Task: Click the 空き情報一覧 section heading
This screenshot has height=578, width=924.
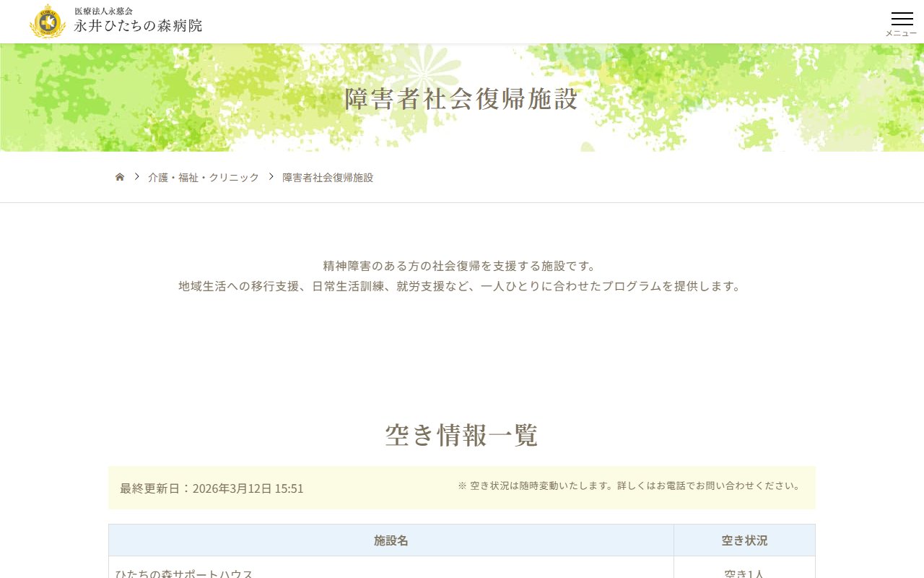Action: coord(462,436)
